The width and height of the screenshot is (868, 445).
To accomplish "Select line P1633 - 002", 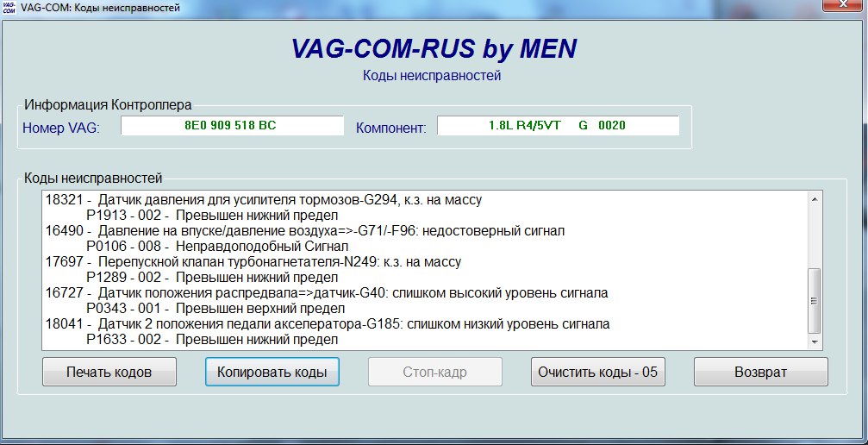I will point(212,339).
